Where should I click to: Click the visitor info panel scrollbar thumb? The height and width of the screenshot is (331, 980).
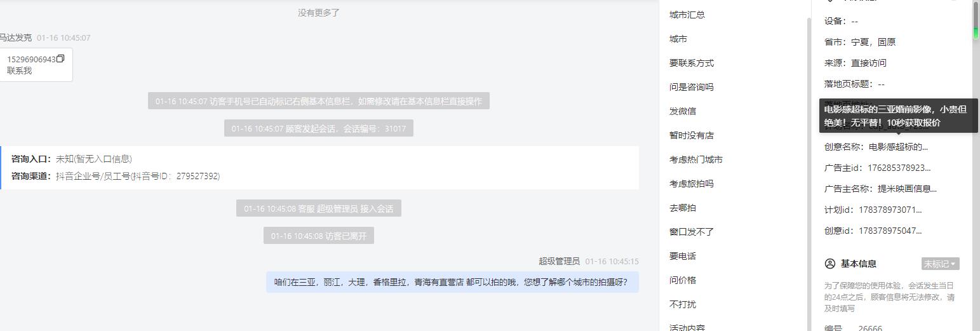point(976,20)
